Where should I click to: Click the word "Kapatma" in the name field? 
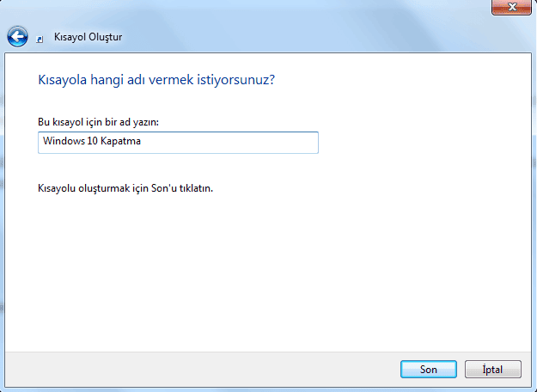[123, 143]
